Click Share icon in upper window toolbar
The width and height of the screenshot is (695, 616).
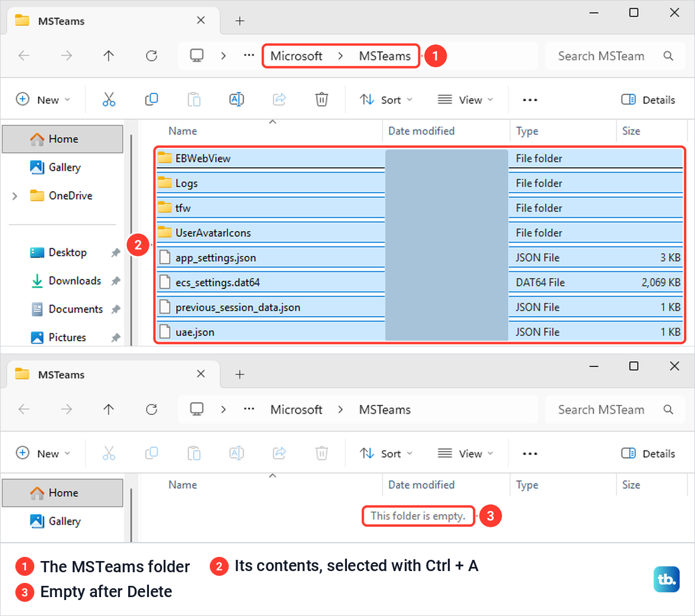tap(279, 99)
